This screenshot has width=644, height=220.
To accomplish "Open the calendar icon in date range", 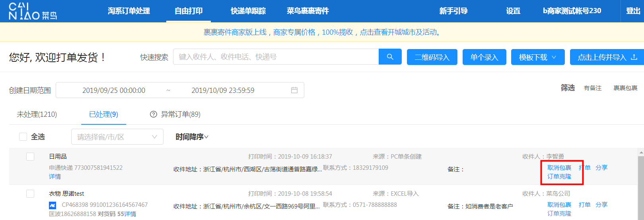I will (294, 90).
